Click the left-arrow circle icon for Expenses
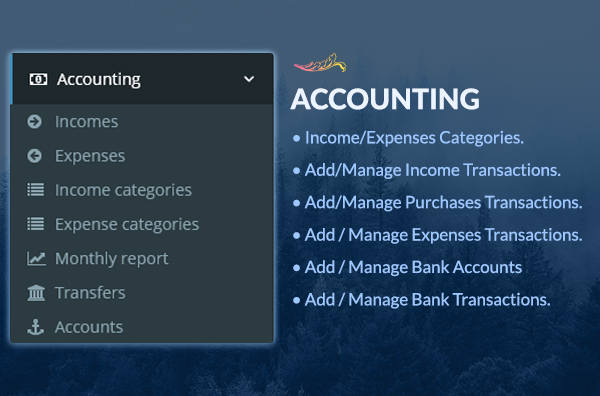 [x=34, y=156]
